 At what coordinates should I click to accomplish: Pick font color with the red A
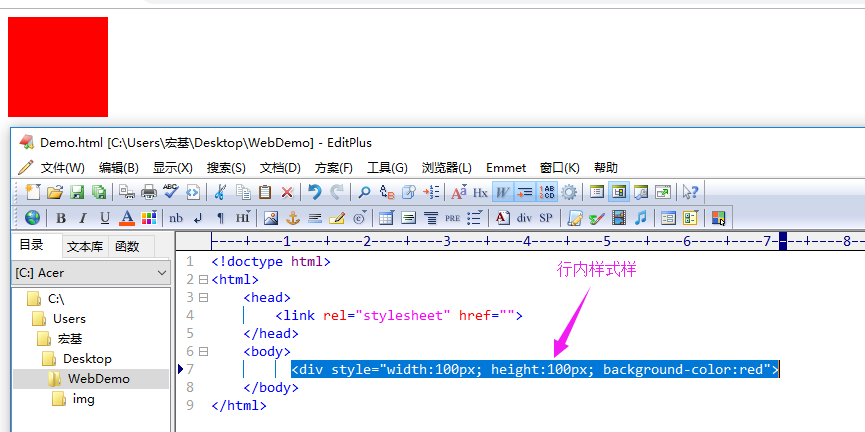[x=127, y=218]
